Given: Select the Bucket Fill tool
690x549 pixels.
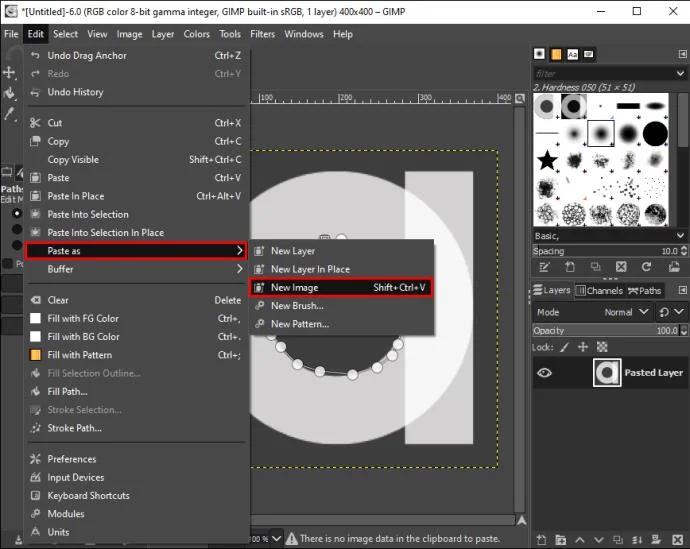Looking at the screenshot, I should (9, 93).
